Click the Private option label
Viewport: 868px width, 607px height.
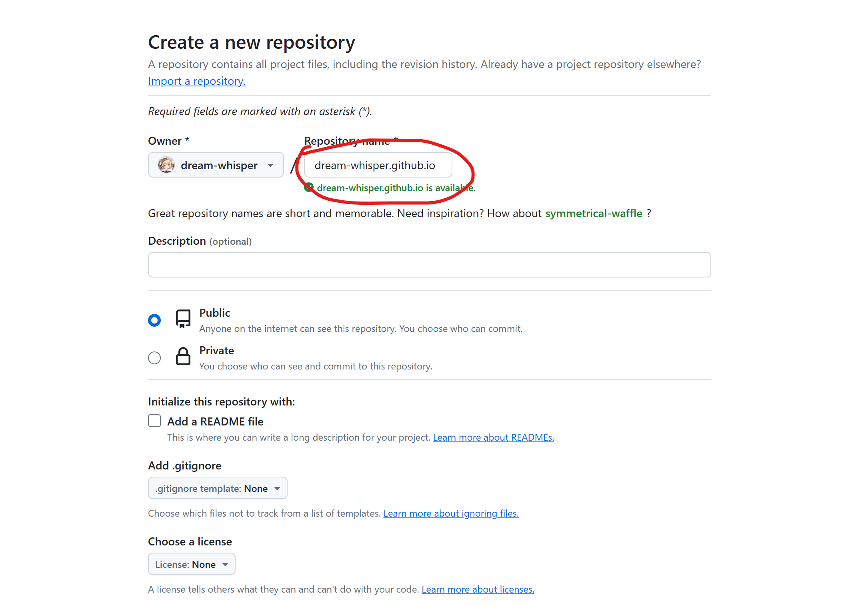[217, 351]
